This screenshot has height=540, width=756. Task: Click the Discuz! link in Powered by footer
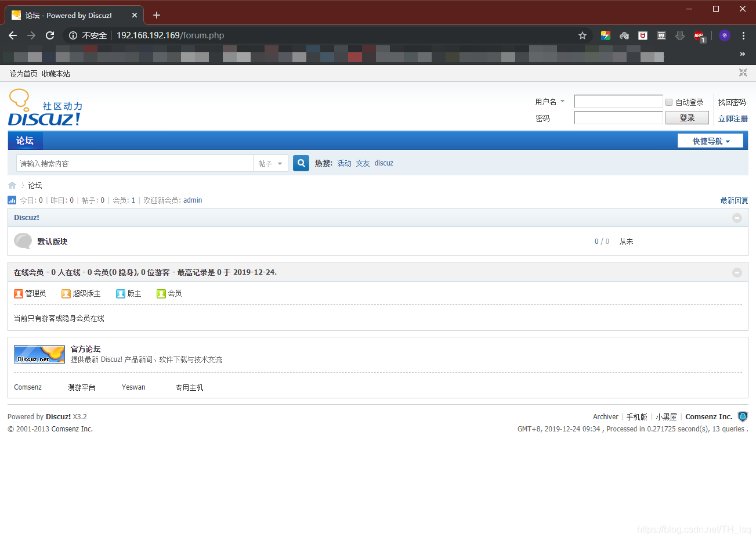(59, 417)
